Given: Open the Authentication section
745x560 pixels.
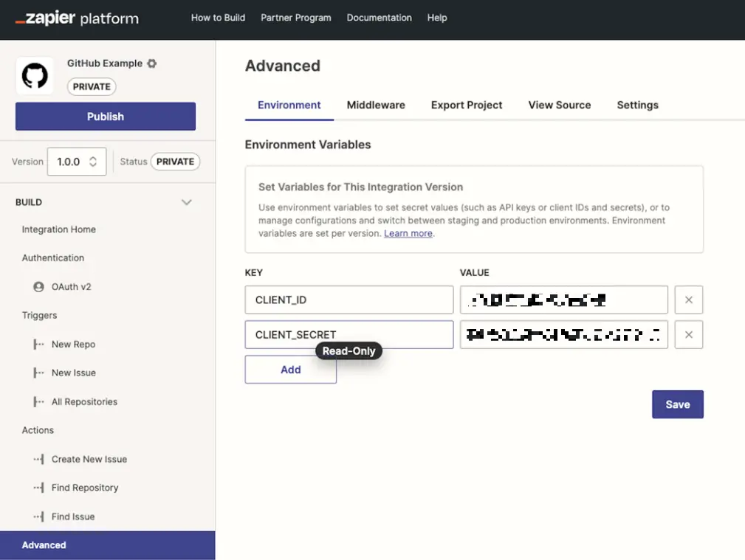Looking at the screenshot, I should [x=53, y=258].
